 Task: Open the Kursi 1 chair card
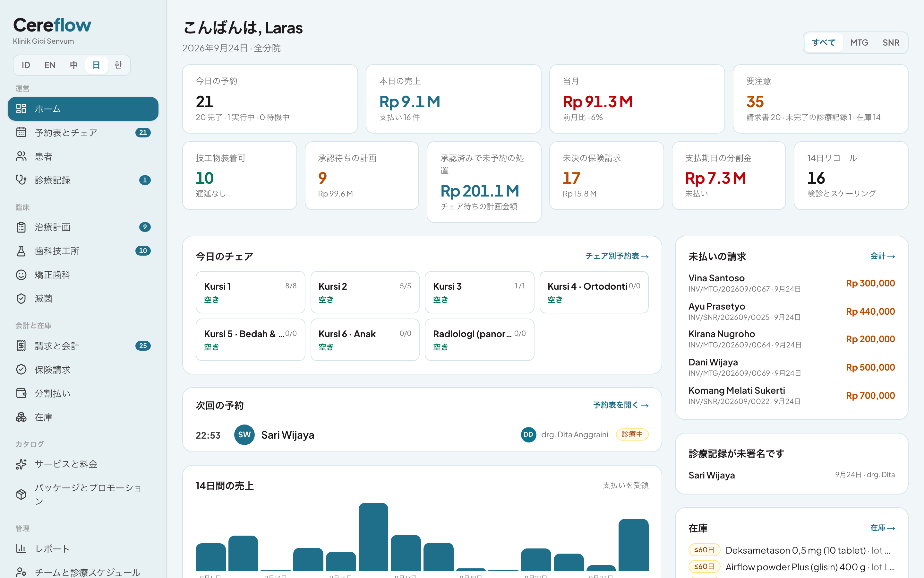(x=251, y=293)
